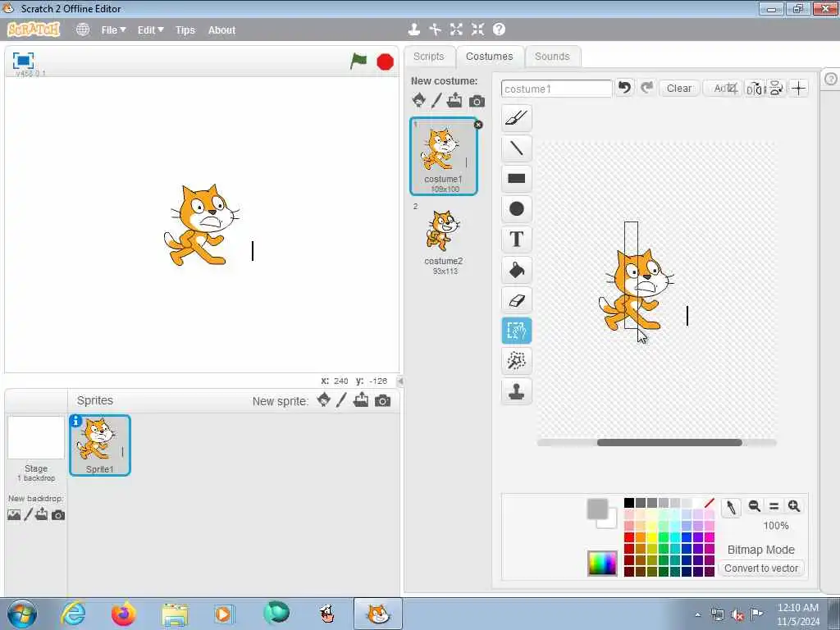Pick the black color swatch
The width and height of the screenshot is (840, 630).
(x=629, y=503)
